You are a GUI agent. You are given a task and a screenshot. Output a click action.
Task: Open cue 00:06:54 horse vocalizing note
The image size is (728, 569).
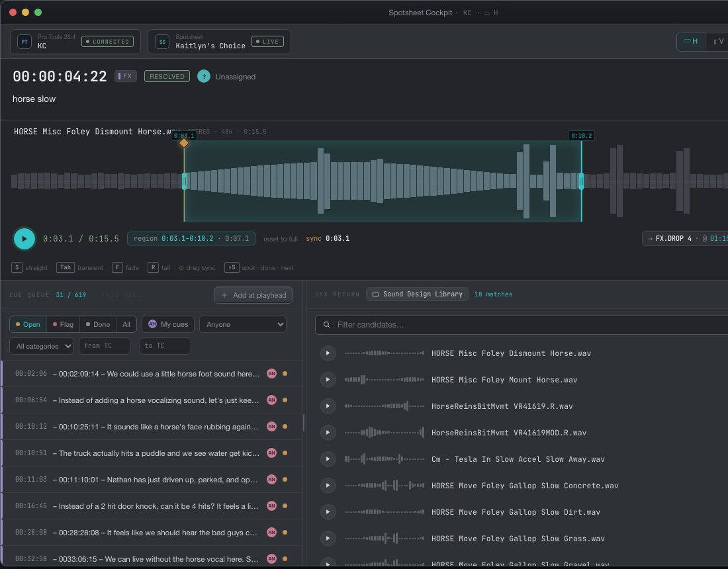152,400
